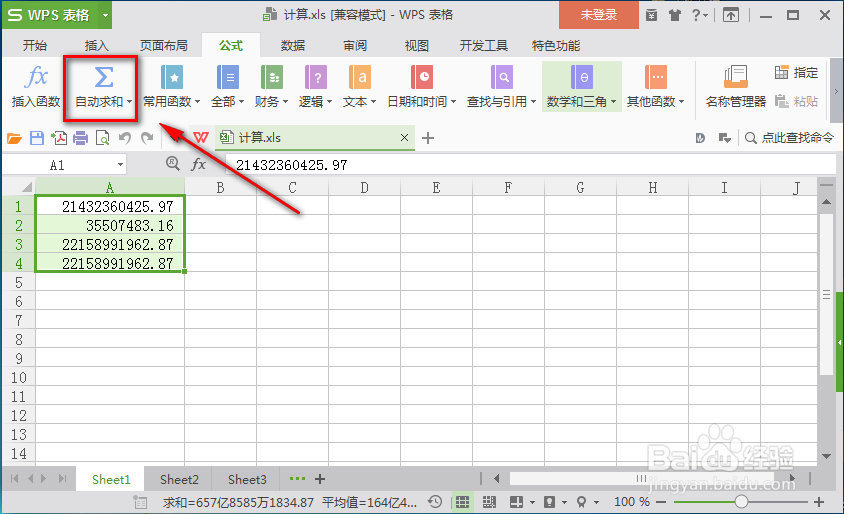Click the status bar notepad icon

[140, 502]
